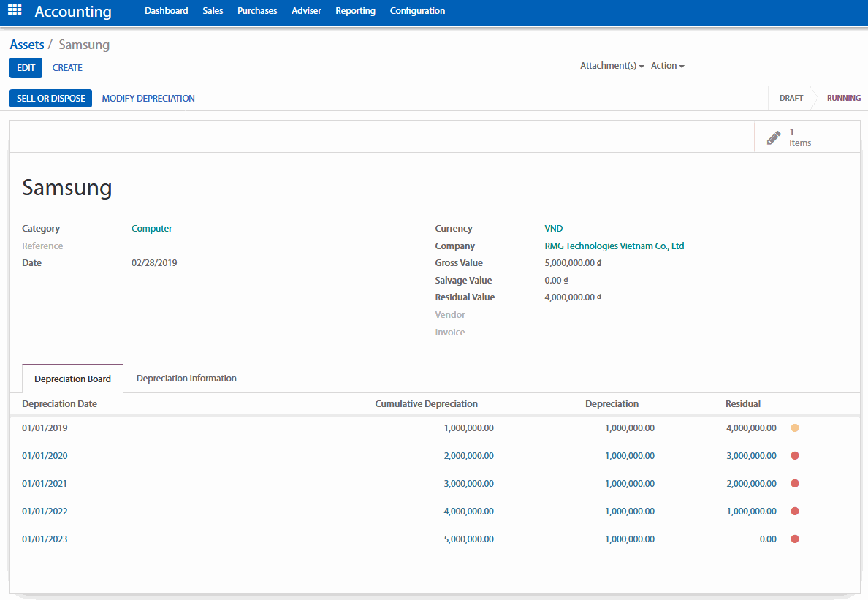The height and width of the screenshot is (600, 868).
Task: Select the Depreciation Board tab
Action: pos(72,379)
